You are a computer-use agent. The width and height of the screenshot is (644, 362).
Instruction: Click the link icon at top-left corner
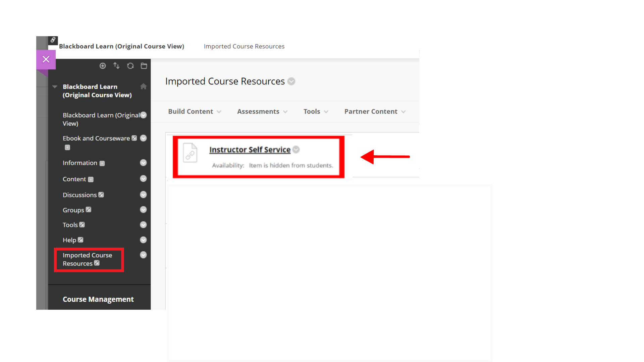tap(53, 40)
